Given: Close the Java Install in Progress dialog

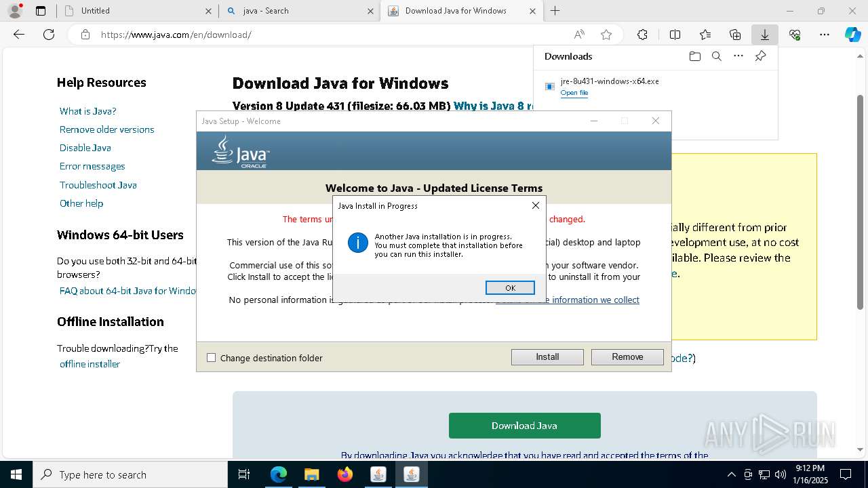Looking at the screenshot, I should [x=535, y=205].
